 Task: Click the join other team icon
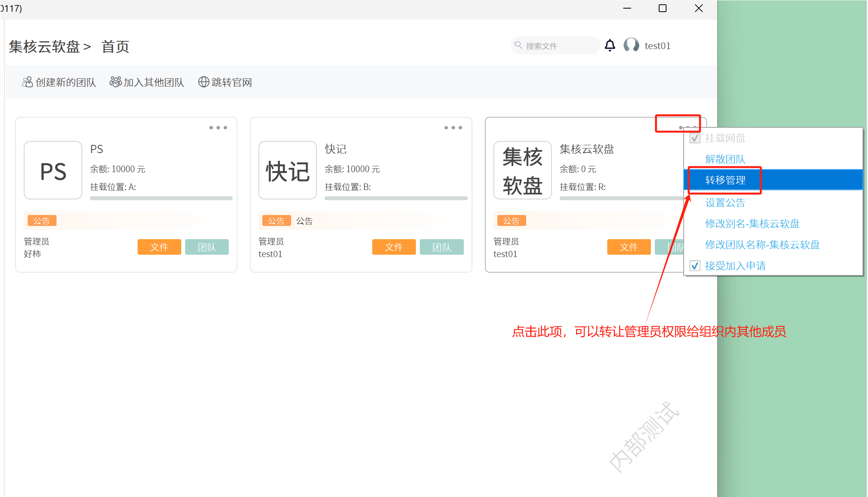[x=115, y=82]
